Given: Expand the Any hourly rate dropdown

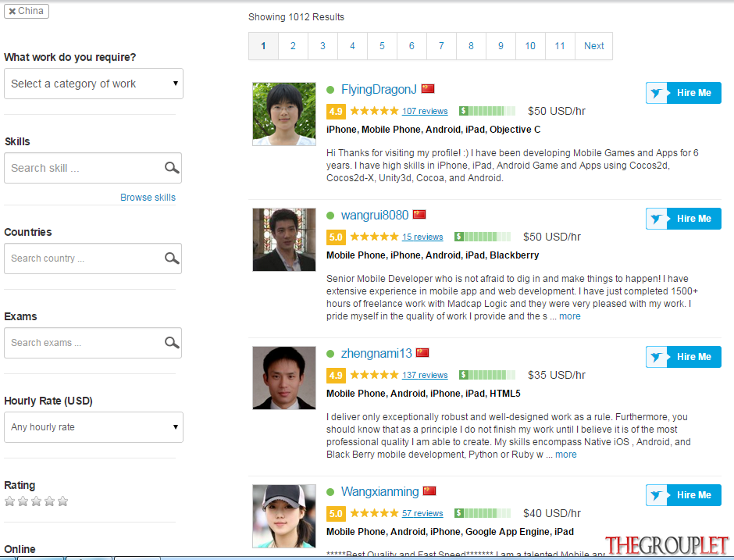Looking at the screenshot, I should pyautogui.click(x=94, y=427).
